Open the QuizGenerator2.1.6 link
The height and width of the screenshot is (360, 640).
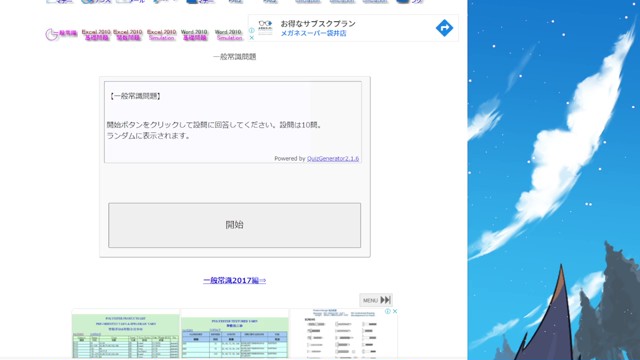pyautogui.click(x=333, y=158)
